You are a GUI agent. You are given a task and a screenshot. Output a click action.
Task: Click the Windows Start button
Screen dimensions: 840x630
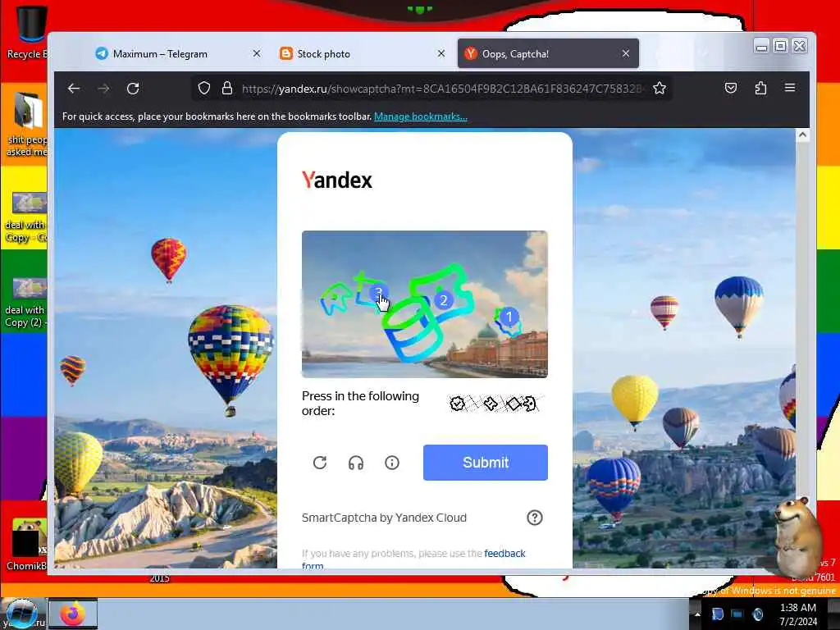(x=21, y=614)
